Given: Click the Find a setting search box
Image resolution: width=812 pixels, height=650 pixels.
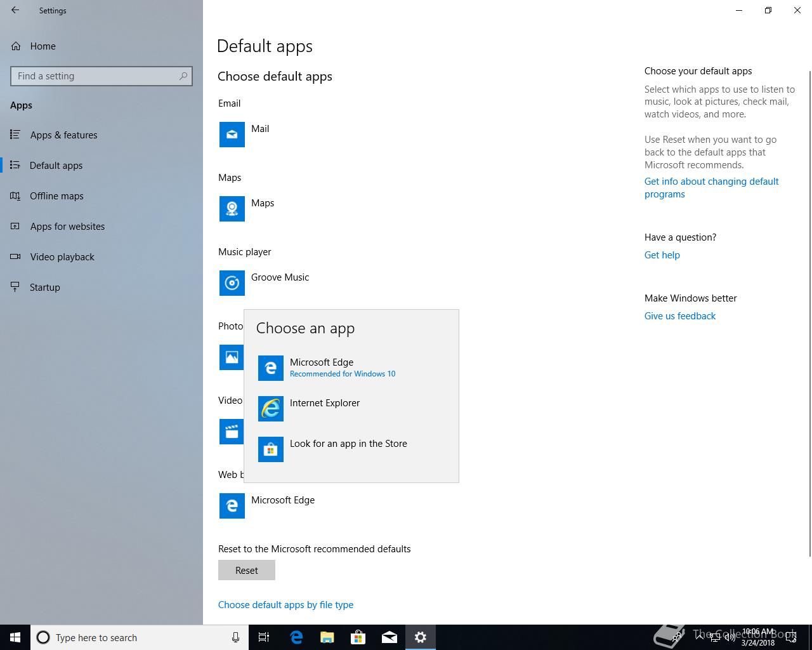Looking at the screenshot, I should pyautogui.click(x=101, y=76).
